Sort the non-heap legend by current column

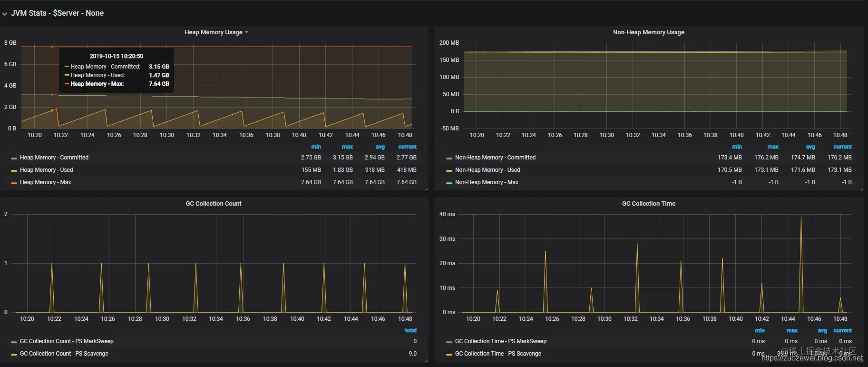(842, 147)
